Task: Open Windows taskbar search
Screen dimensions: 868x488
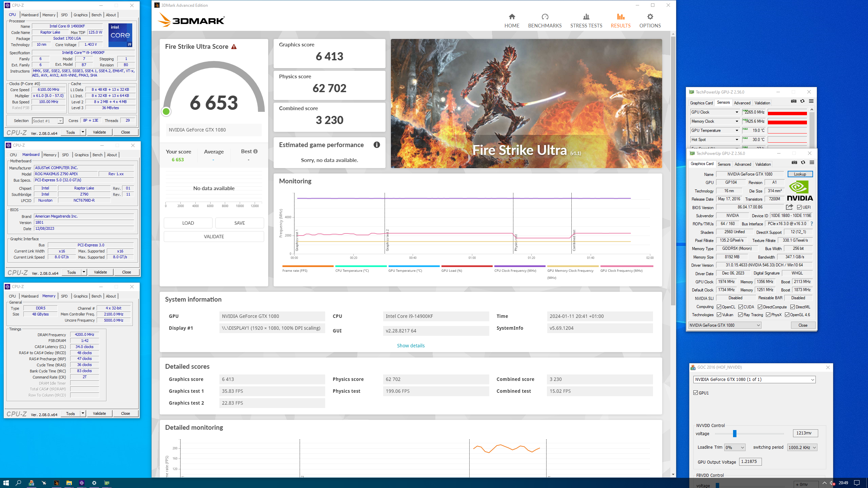Action: coord(18,483)
